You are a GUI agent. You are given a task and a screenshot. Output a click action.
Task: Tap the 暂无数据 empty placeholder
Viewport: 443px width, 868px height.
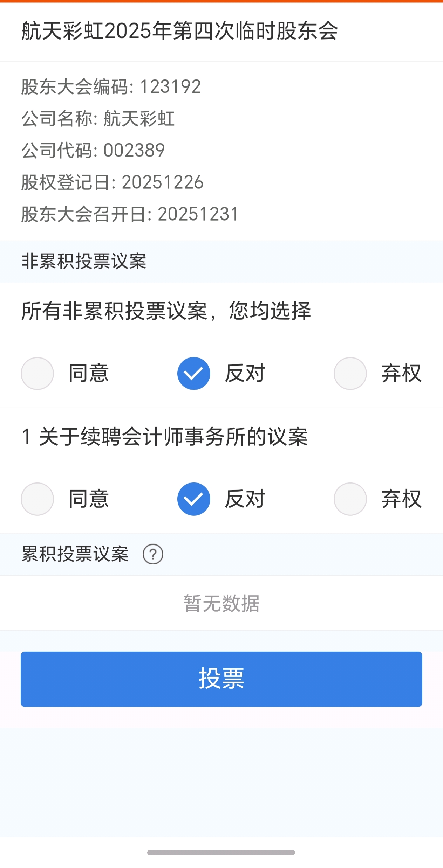pyautogui.click(x=221, y=603)
